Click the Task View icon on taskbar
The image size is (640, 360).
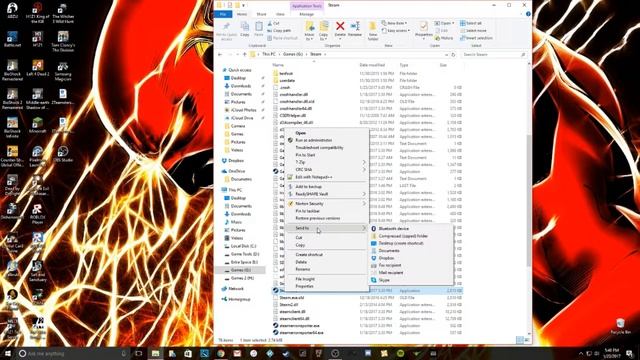point(139,353)
